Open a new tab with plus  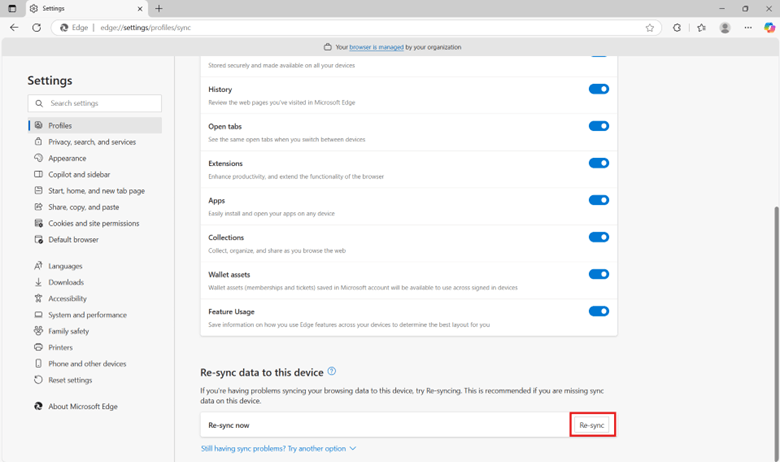pos(159,8)
